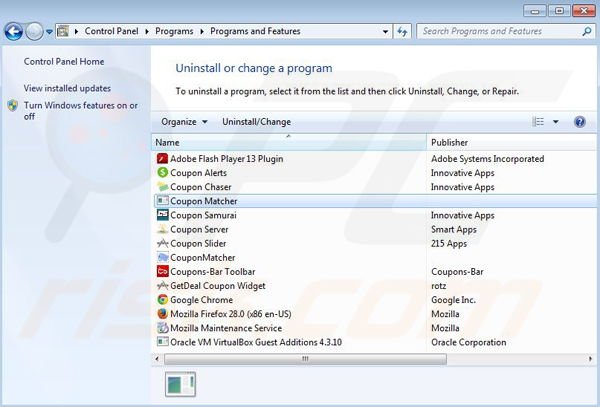Click the Uninstall/Change button
Image resolution: width=600 pixels, height=407 pixels.
(x=256, y=122)
